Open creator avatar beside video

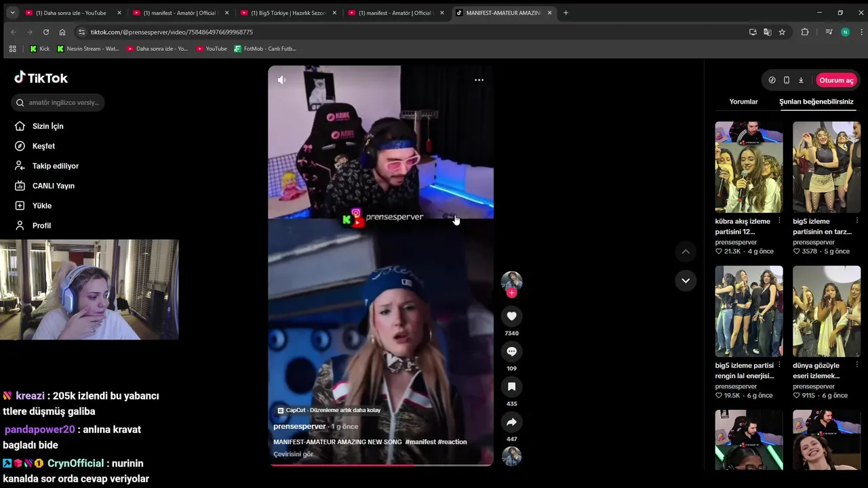(511, 281)
